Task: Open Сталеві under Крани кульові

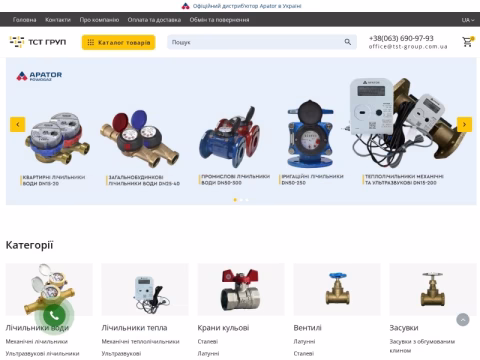Action: tap(208, 342)
